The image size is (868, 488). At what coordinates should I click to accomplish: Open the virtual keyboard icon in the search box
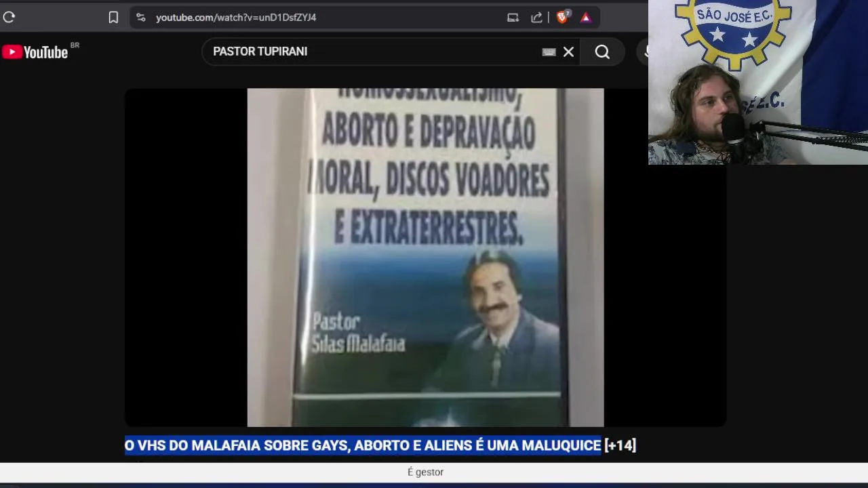549,52
